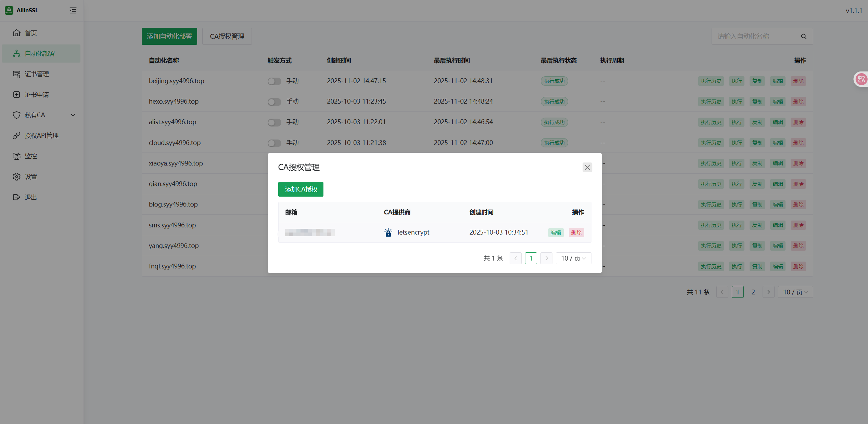Toggle trigger mode for cloud.syy4996.top
This screenshot has height=424, width=868.
274,143
